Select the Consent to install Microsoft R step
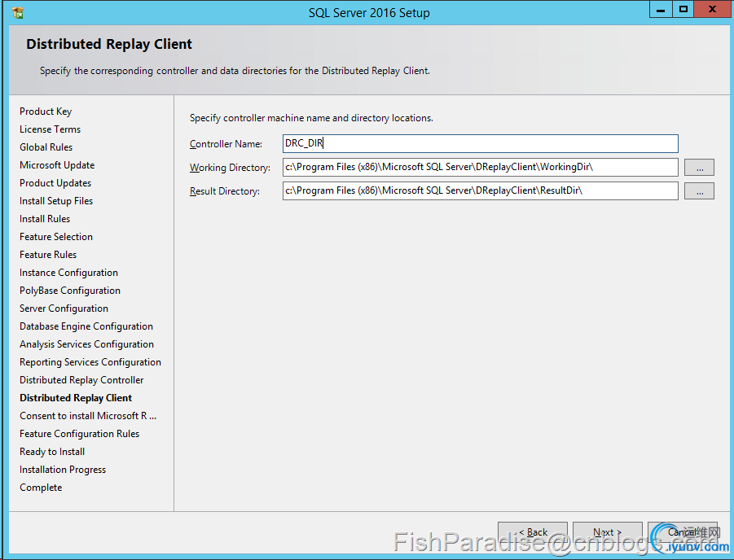This screenshot has height=560, width=734. coord(88,416)
